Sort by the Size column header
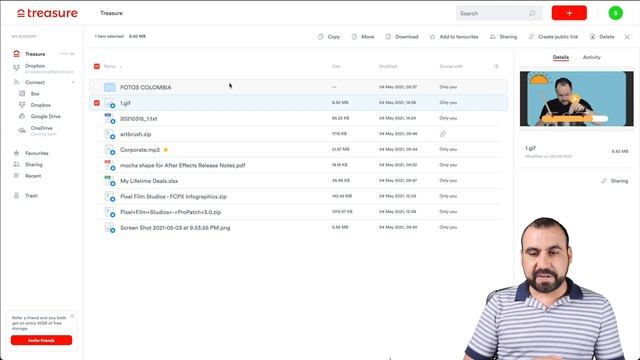This screenshot has height=360, width=640. (x=336, y=66)
